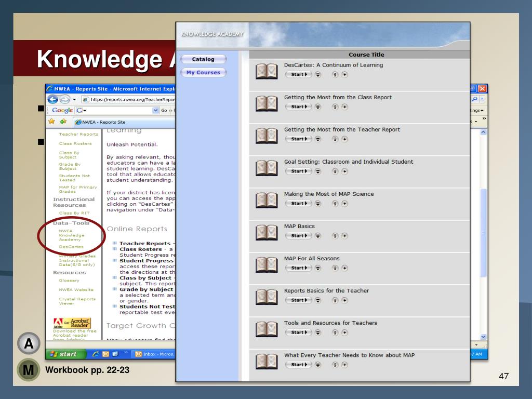Open book icon for Goal Setting course
The width and height of the screenshot is (532, 399).
click(267, 168)
